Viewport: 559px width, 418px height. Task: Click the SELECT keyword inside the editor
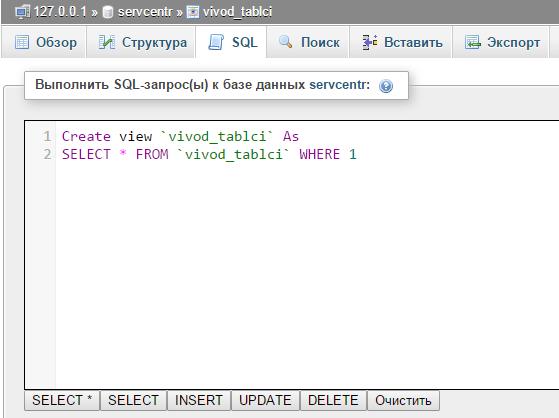86,154
